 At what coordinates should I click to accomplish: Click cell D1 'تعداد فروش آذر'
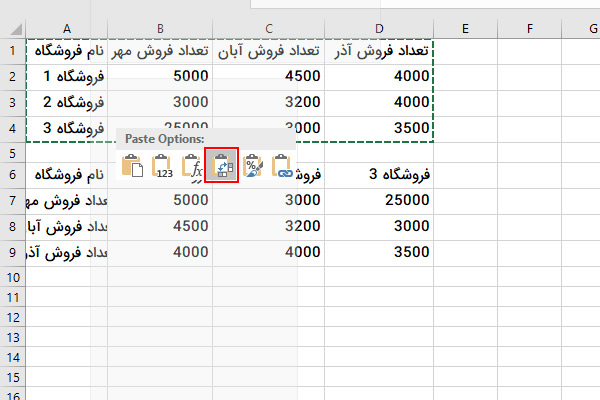coord(379,51)
